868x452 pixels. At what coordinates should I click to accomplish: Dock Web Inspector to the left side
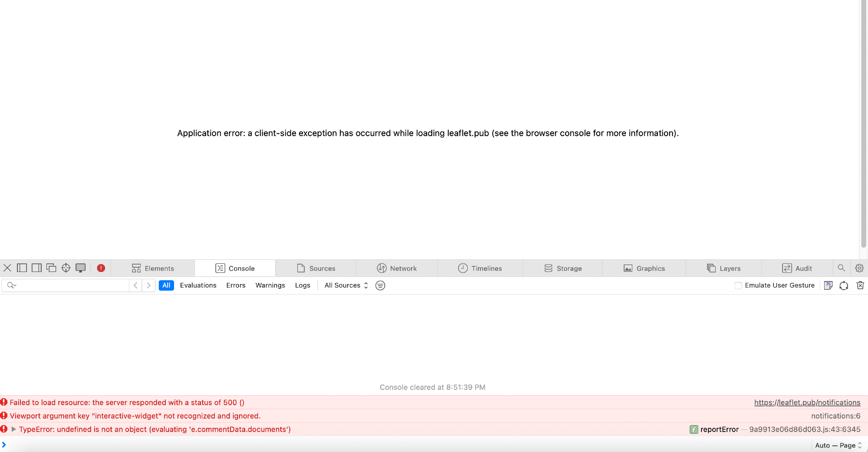(22, 268)
